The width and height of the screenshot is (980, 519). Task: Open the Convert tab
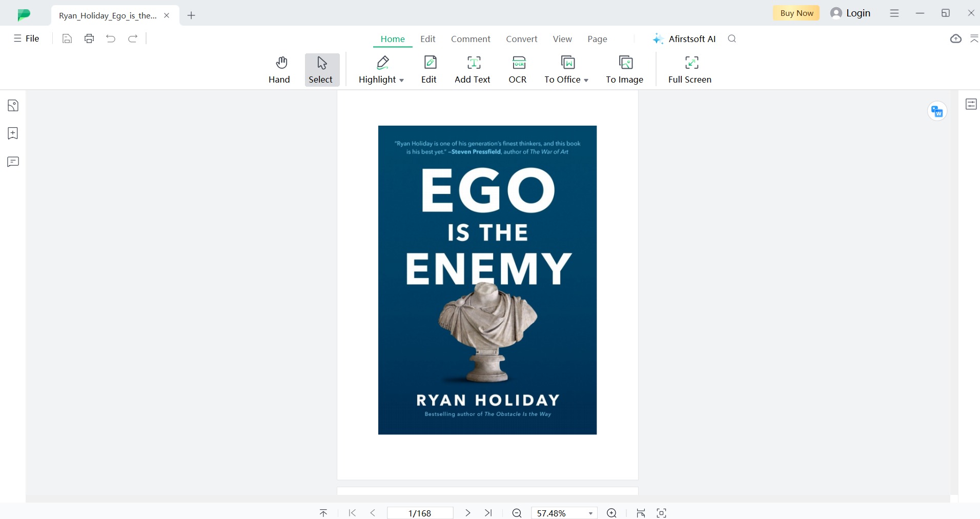[x=522, y=39]
